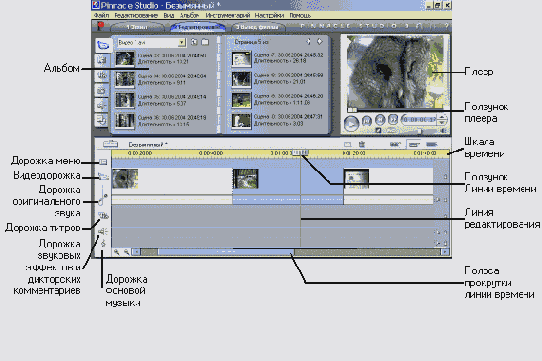Toggle the original audio track mute icon

tap(438, 200)
